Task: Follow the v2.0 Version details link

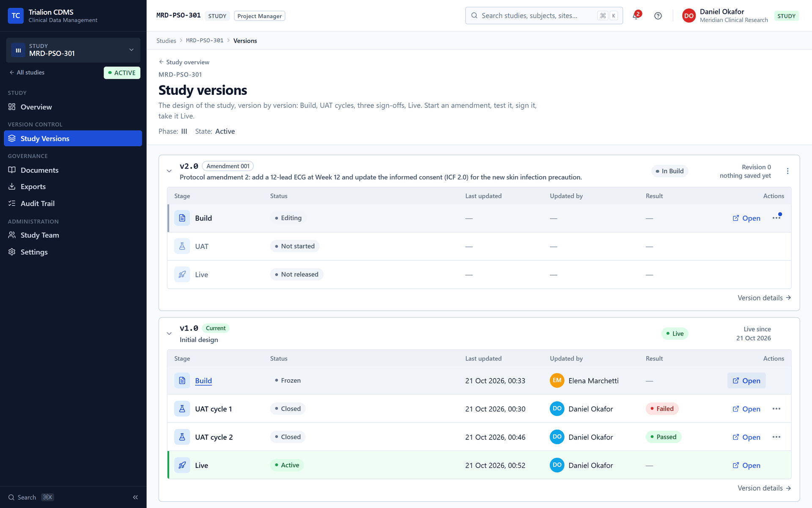Action: 764,298
